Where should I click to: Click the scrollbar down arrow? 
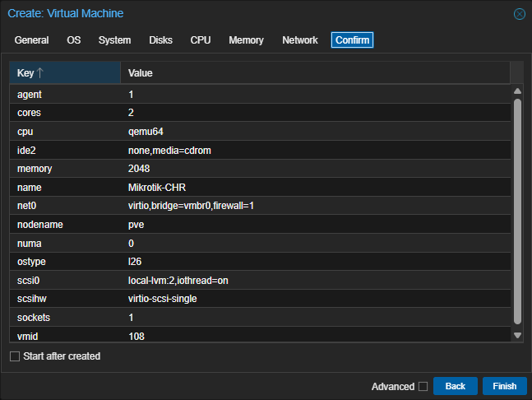coord(517,336)
